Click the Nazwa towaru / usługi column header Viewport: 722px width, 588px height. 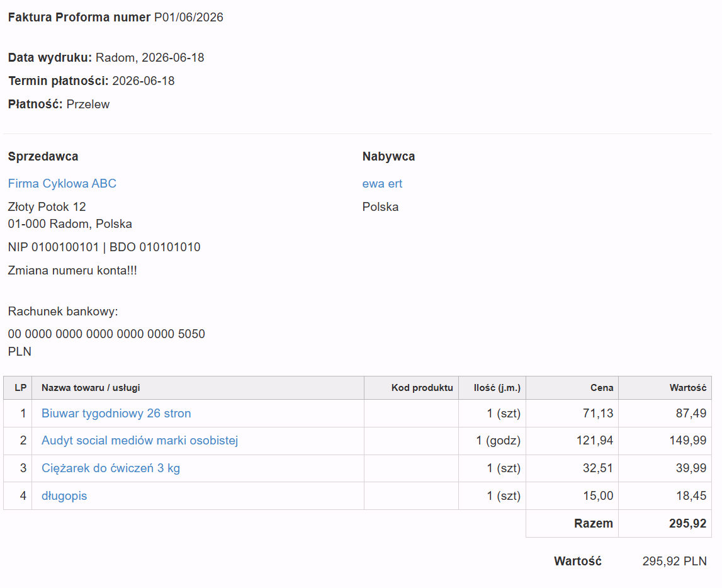91,388
